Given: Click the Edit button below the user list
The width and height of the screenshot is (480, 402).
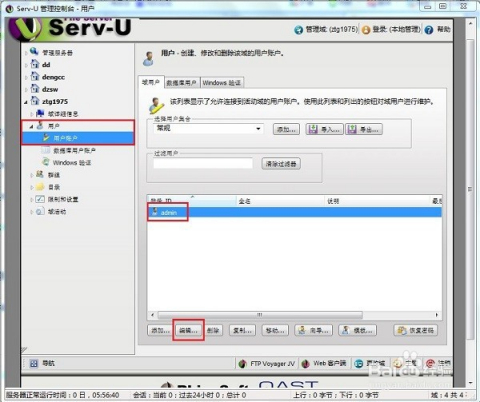Looking at the screenshot, I should [x=188, y=330].
